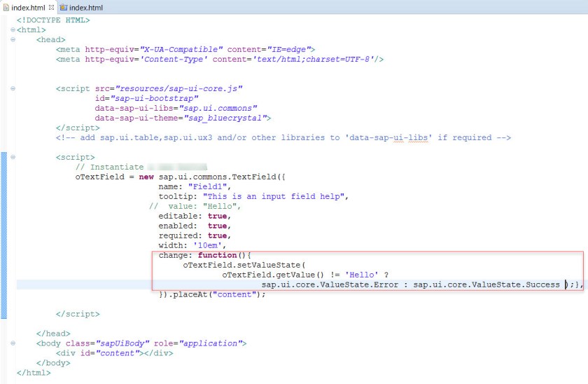The height and width of the screenshot is (384, 588).
Task: Click the required: true property line
Action: [x=195, y=235]
